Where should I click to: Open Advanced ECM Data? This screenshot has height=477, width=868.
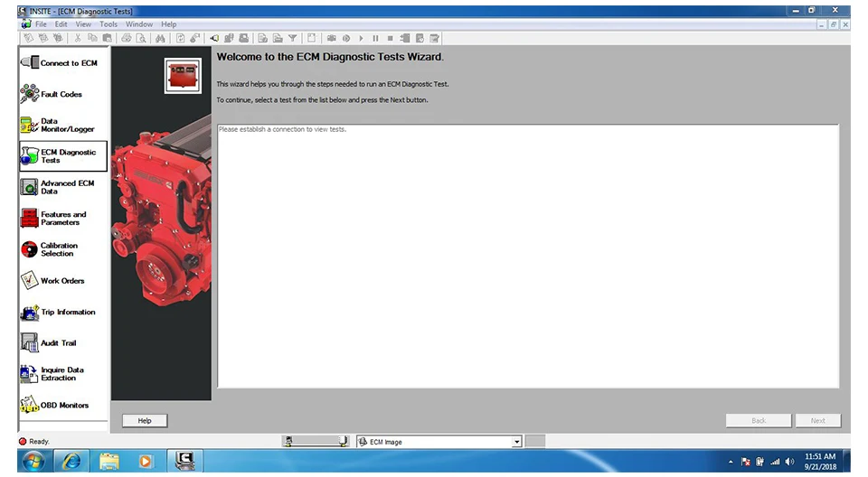58,187
